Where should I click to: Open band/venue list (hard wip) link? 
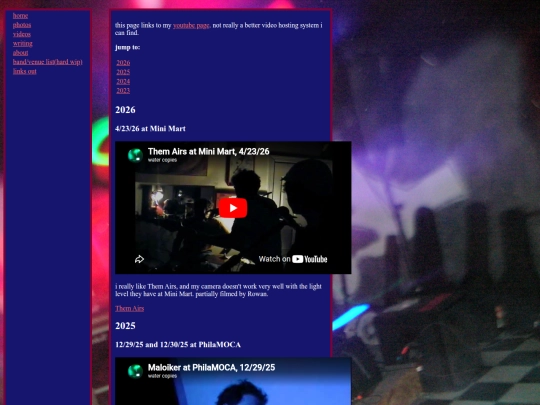48,62
